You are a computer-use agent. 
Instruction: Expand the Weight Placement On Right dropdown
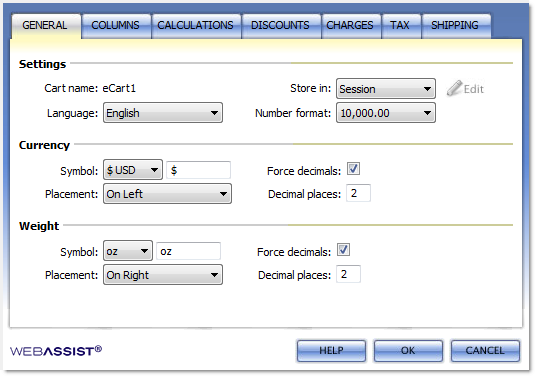[163, 275]
